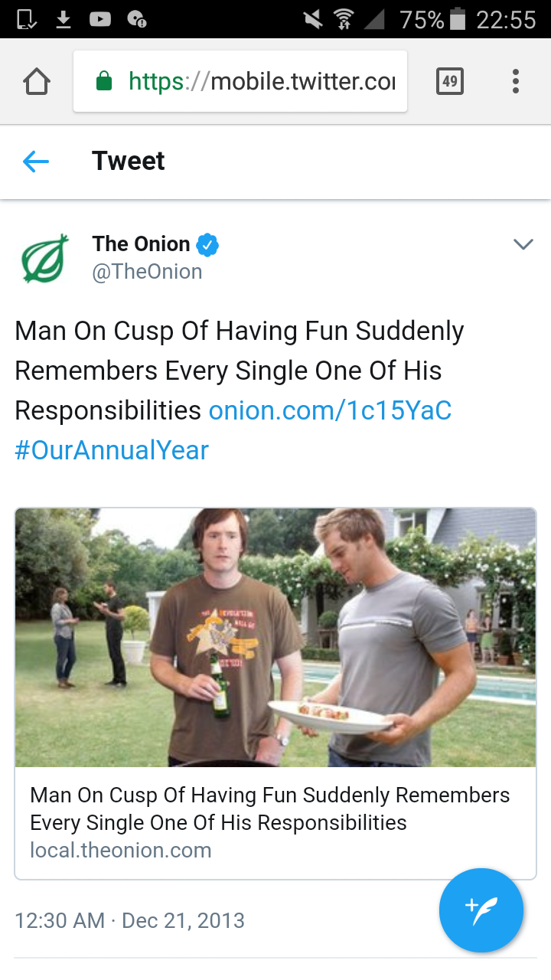Focus the mobile.twitter.com address bar
The height and width of the screenshot is (980, 551).
tap(260, 81)
